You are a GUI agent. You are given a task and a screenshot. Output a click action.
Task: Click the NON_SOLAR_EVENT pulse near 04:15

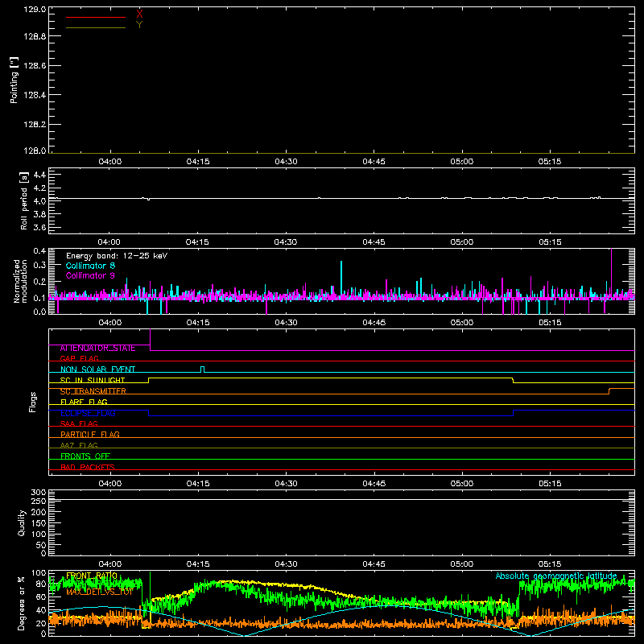coord(202,369)
